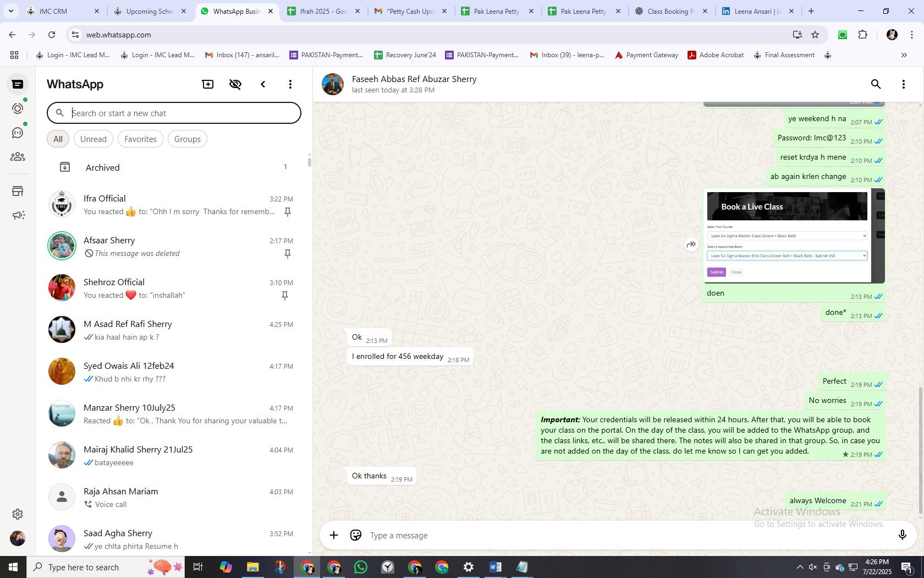The image size is (924, 578).
Task: Open the Payment Gateway bookmark
Action: (646, 55)
